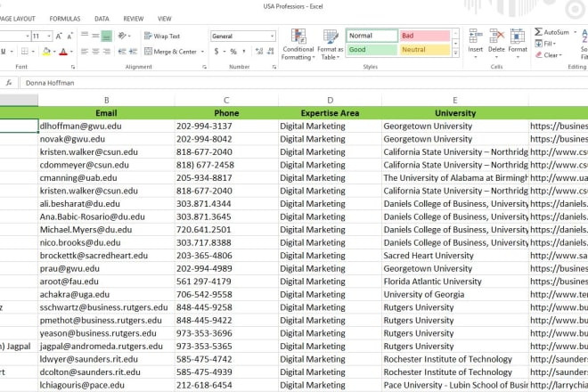Image resolution: width=588 pixels, height=392 pixels.
Task: Open the Font Color dropdown arrow
Action: pos(71,52)
